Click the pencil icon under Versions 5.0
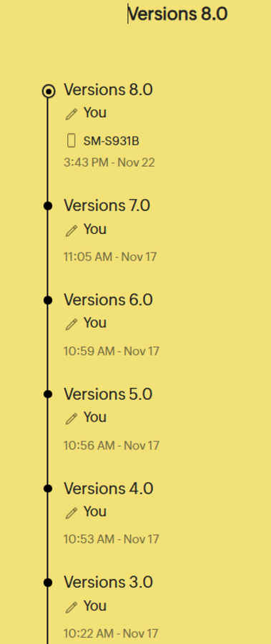Screen dimensions: 271x644 pos(72,419)
